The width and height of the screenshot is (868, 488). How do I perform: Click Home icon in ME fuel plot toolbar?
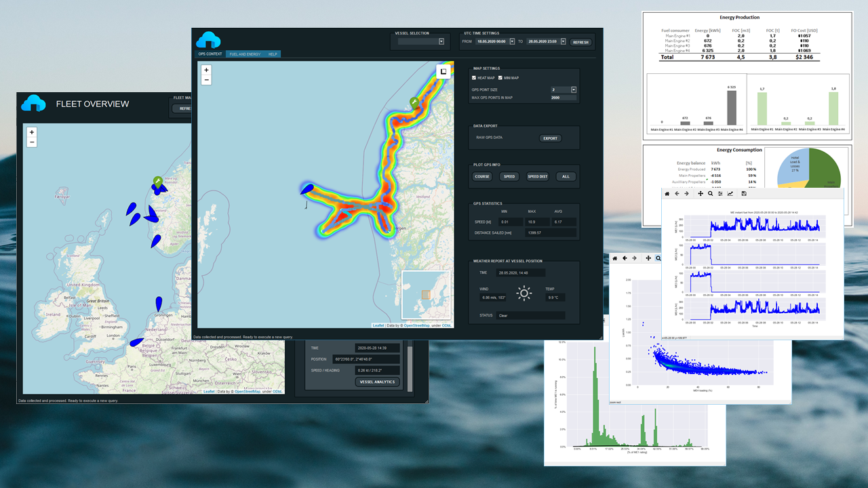click(667, 194)
